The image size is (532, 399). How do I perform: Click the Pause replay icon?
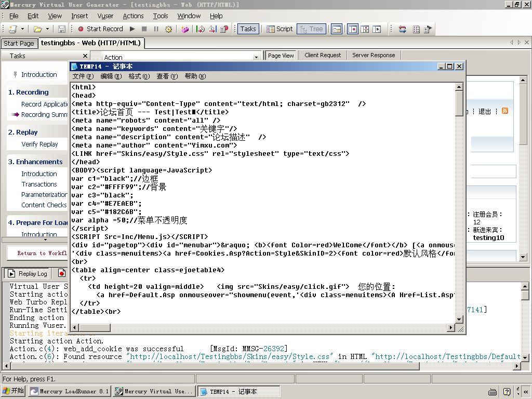point(156,29)
